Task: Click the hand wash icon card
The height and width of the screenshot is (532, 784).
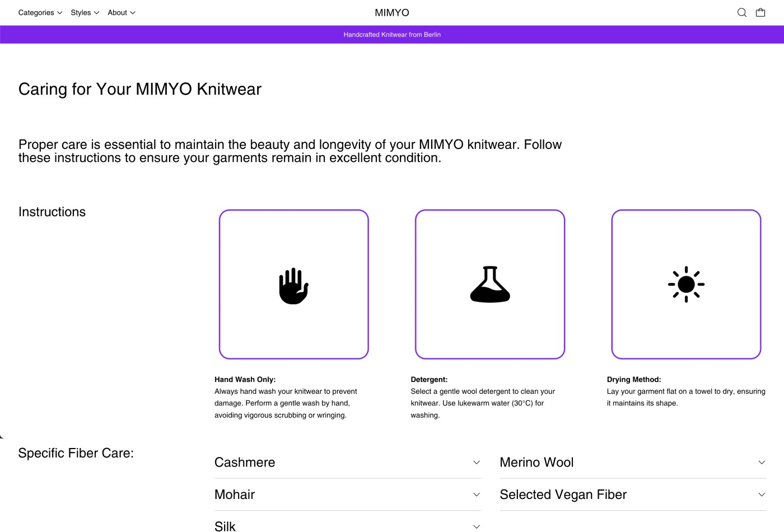Action: [294, 284]
